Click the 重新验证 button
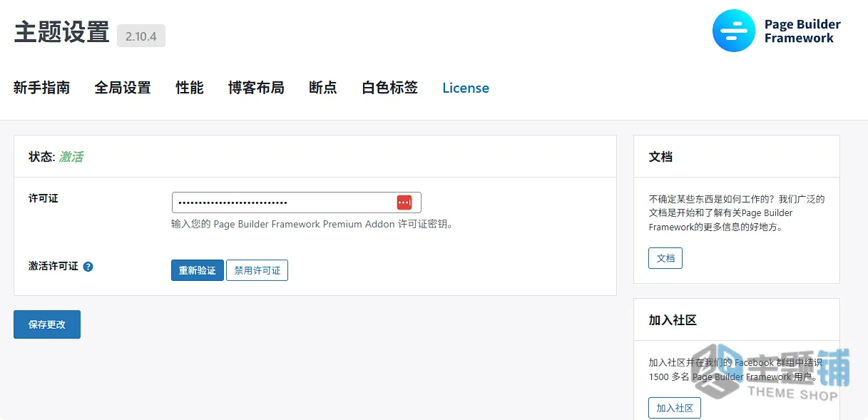This screenshot has height=420, width=868. pos(198,270)
